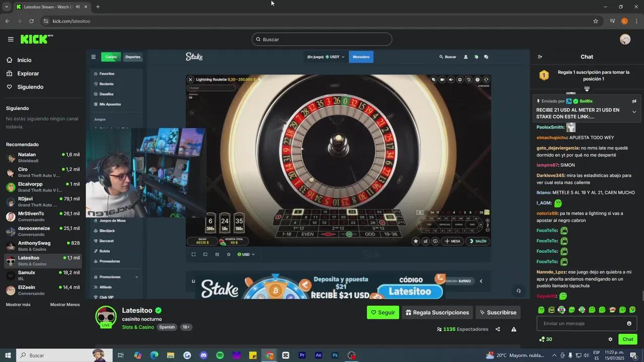Expand the pinned BotRix message
This screenshot has height=362, width=644.
tap(634, 112)
